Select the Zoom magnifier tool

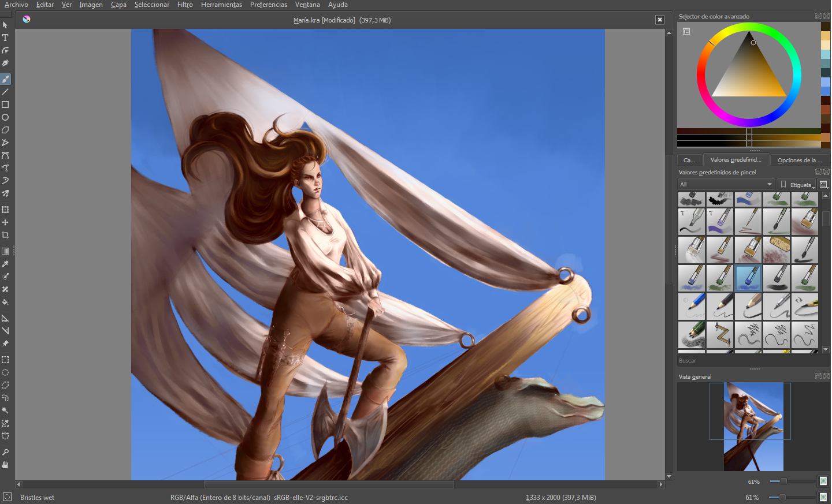pyautogui.click(x=5, y=452)
